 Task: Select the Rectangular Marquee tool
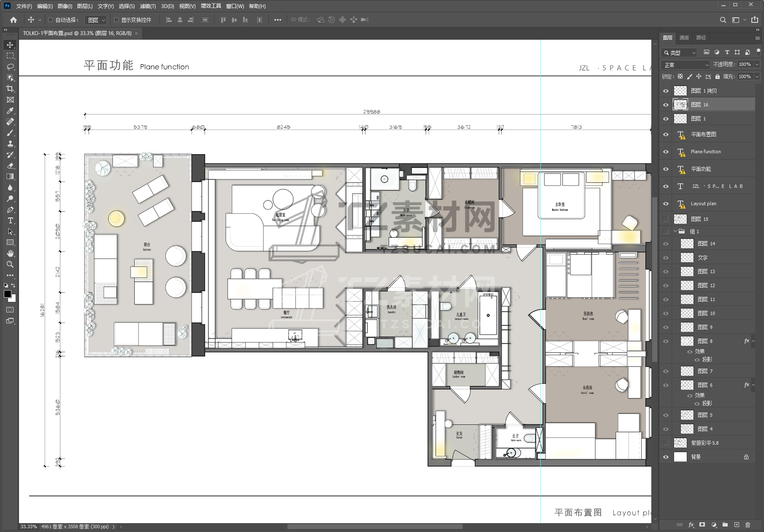10,56
